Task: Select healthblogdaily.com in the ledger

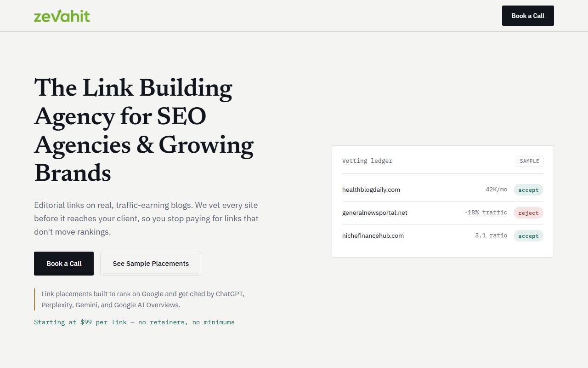Action: coord(371,190)
